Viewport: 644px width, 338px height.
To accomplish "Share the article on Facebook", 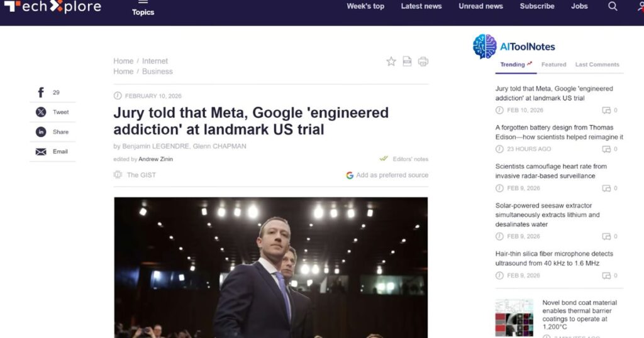I will pyautogui.click(x=41, y=92).
